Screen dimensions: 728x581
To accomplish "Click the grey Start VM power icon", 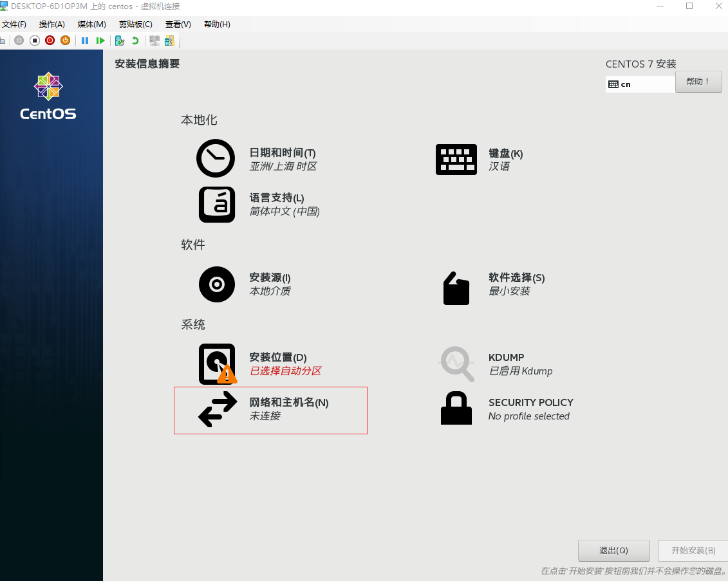I will tap(19, 41).
